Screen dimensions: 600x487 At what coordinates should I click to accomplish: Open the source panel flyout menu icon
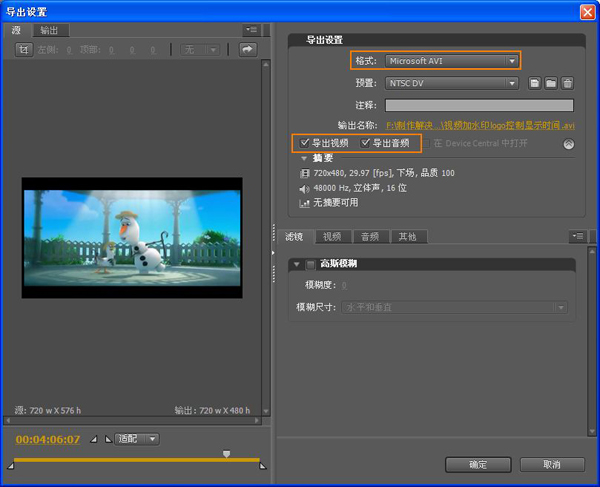click(x=251, y=29)
